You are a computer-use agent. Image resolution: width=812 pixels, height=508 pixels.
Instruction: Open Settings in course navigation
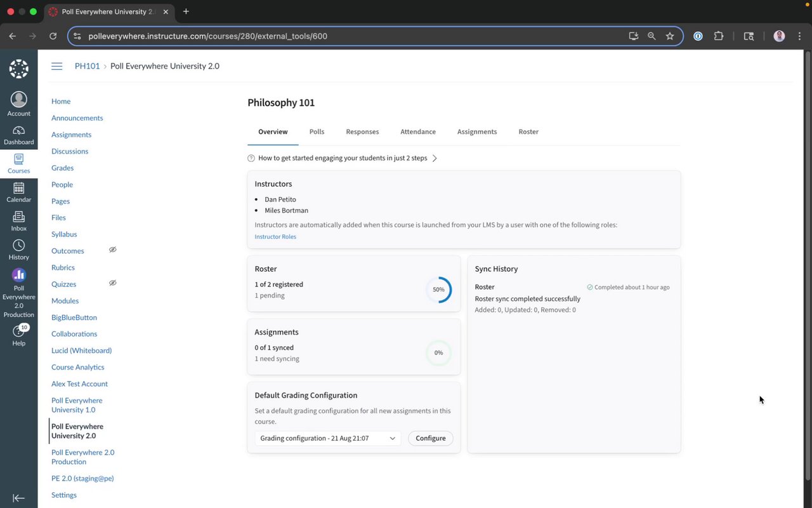point(64,495)
